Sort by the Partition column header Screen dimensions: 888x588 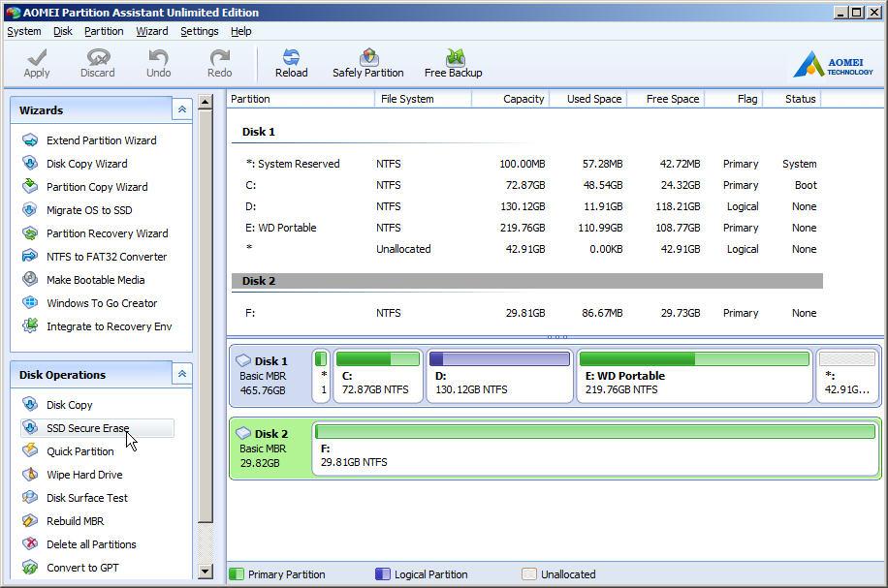(301, 99)
